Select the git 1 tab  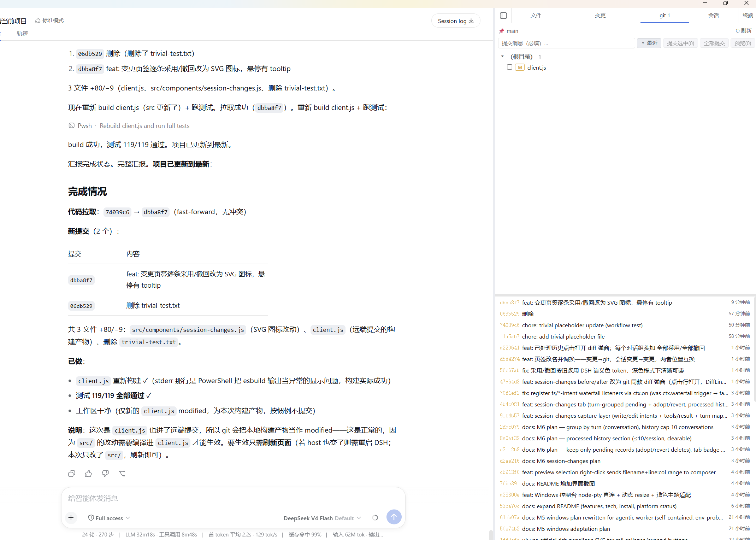(x=665, y=16)
